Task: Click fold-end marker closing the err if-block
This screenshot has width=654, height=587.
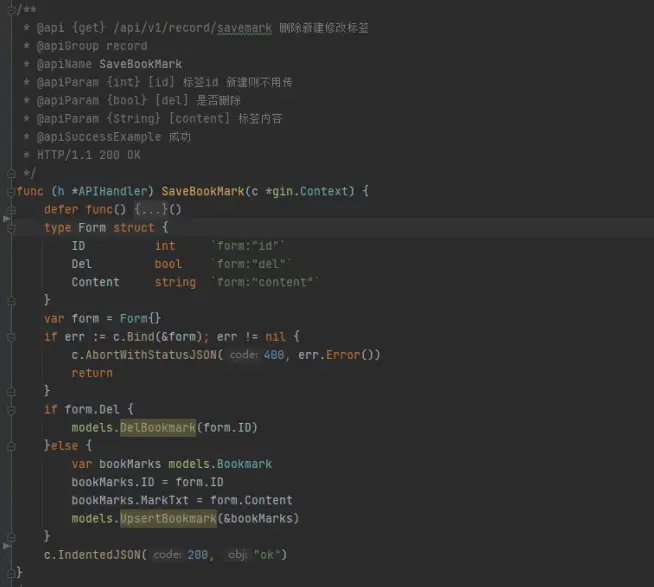Action: [x=10, y=391]
